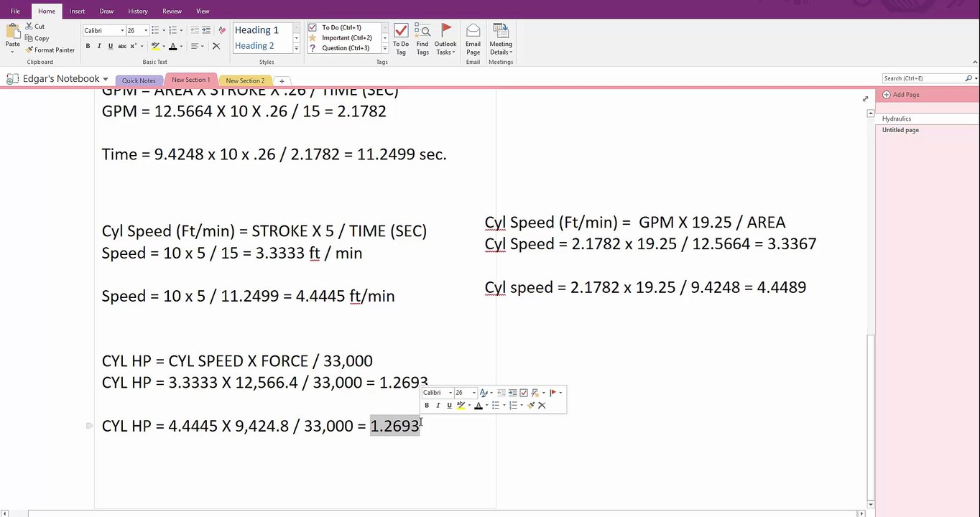This screenshot has width=980, height=517.
Task: Click Outlook task flag in mini toolbar
Action: point(553,393)
